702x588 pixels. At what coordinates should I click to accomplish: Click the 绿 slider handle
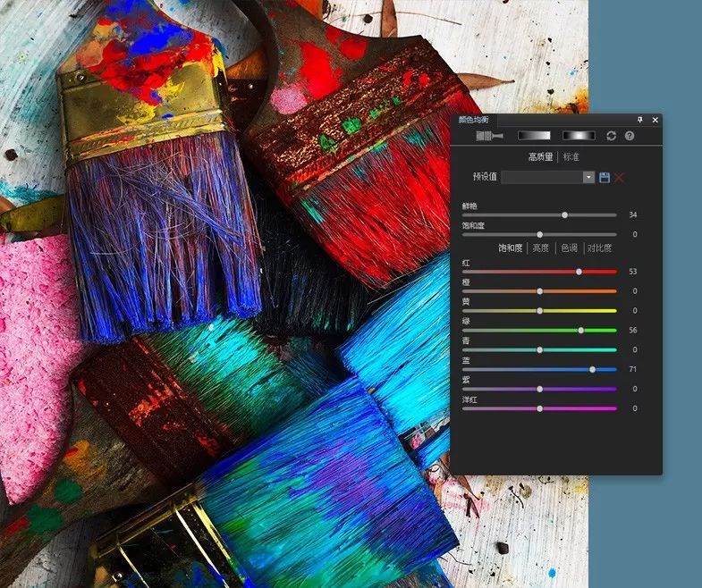pos(580,331)
